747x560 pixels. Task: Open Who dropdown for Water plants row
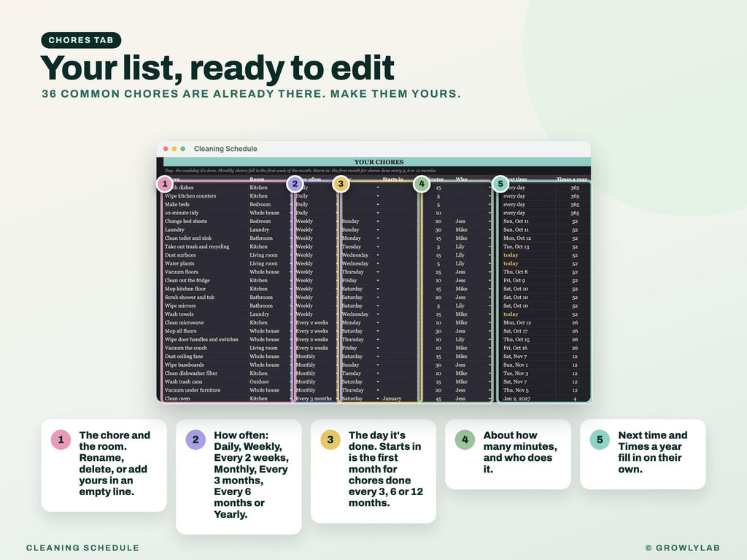(489, 264)
